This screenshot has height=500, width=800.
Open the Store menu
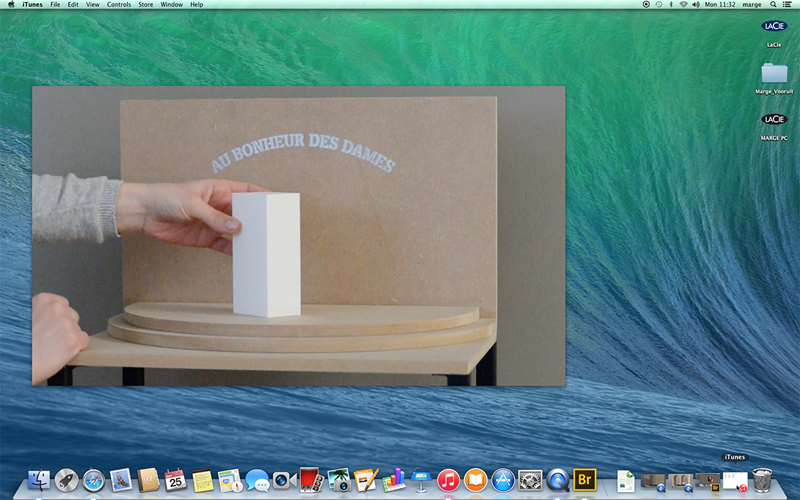(146, 5)
